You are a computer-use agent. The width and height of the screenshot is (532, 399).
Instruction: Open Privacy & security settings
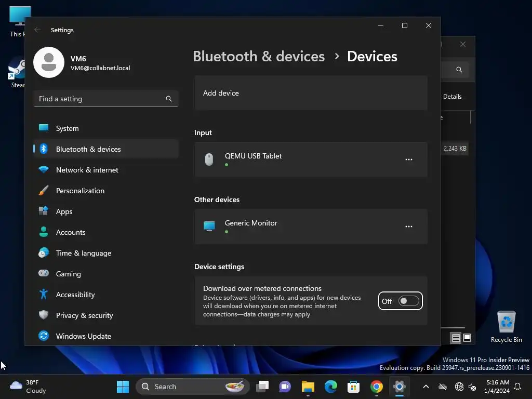pos(106,315)
